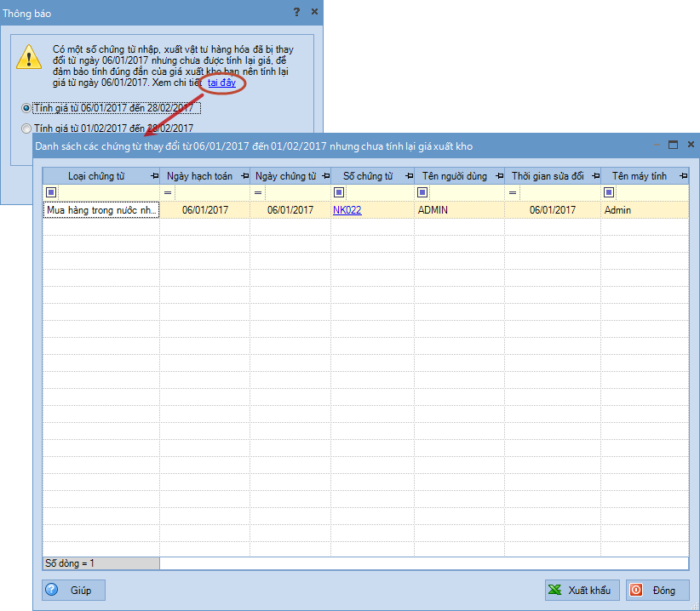Select the 'Mua hàng trong nước nh...' cell

[101, 210]
